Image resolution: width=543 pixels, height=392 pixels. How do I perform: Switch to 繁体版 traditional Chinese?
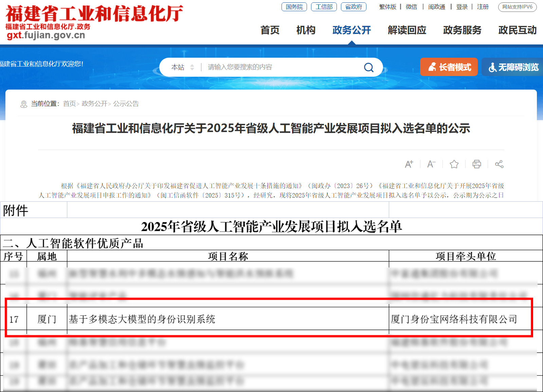[x=387, y=7]
